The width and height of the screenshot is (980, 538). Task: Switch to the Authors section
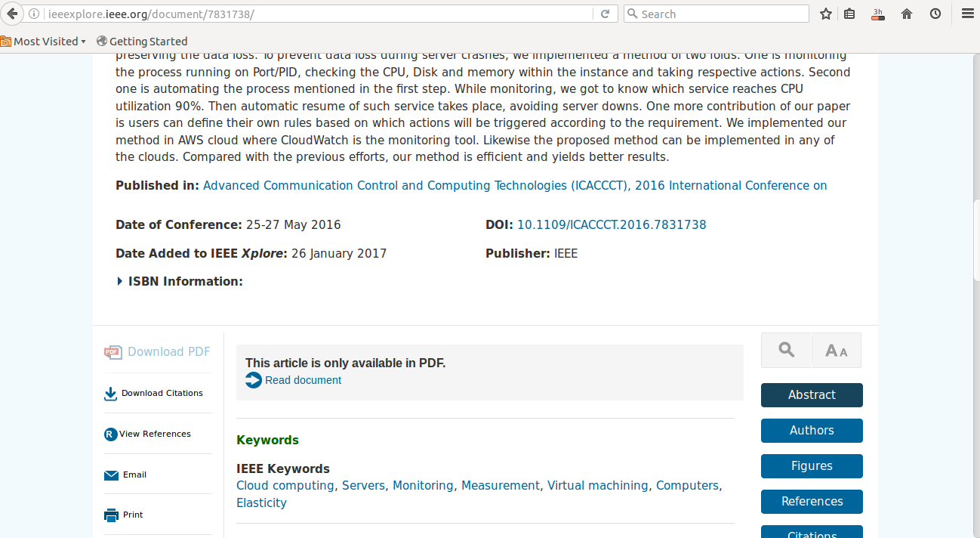pyautogui.click(x=812, y=430)
